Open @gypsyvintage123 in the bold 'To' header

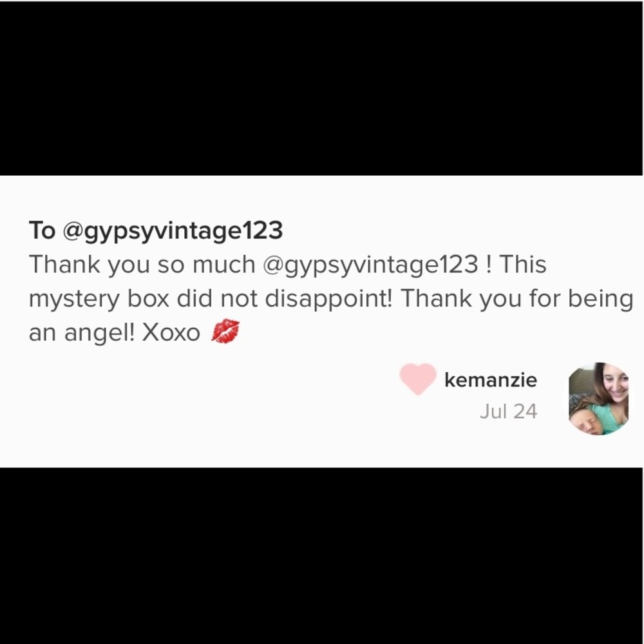point(173,231)
